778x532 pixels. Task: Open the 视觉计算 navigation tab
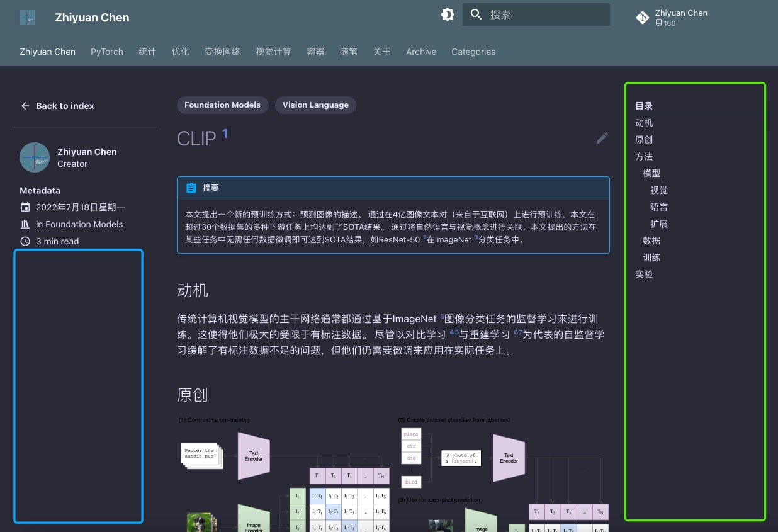pyautogui.click(x=273, y=52)
